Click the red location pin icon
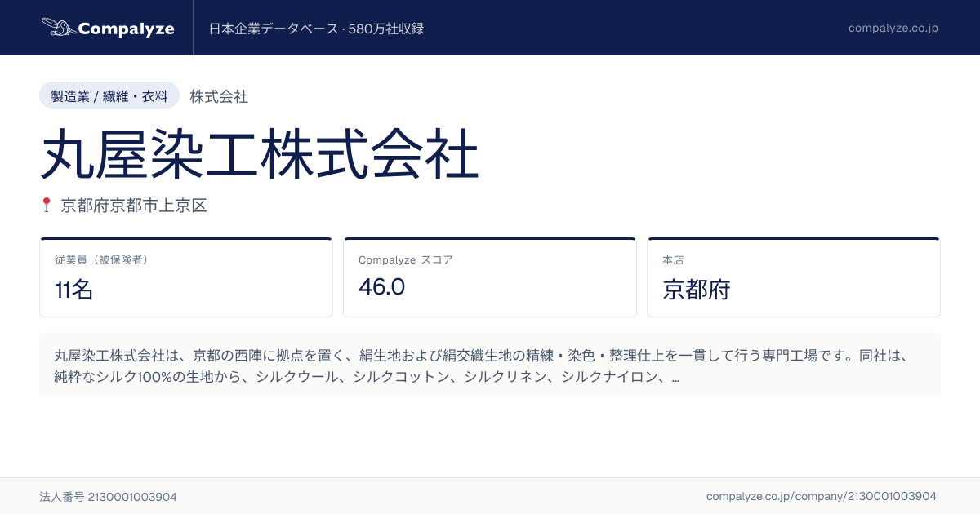This screenshot has height=514, width=980. [x=47, y=205]
